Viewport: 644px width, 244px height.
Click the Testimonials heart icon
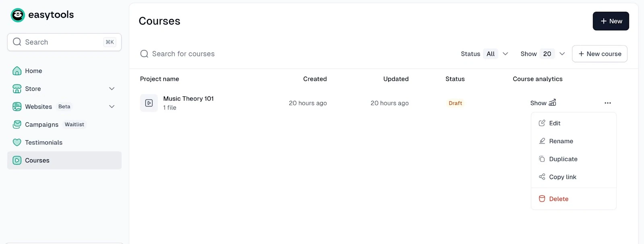17,142
